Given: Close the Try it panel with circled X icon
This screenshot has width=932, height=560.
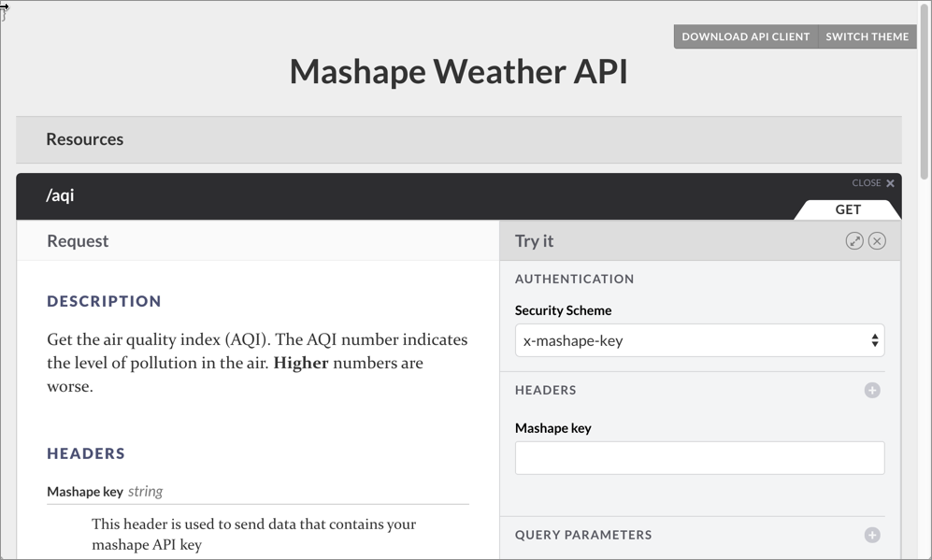Looking at the screenshot, I should pyautogui.click(x=877, y=240).
